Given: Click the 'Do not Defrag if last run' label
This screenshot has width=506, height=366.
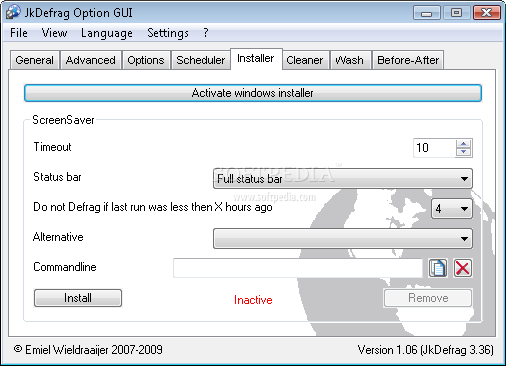Looking at the screenshot, I should tap(153, 207).
